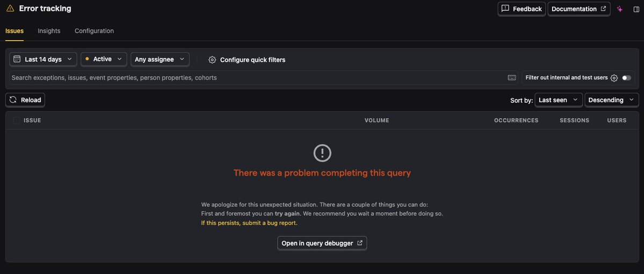Click Open in query debugger button
This screenshot has width=644, height=274.
click(322, 243)
